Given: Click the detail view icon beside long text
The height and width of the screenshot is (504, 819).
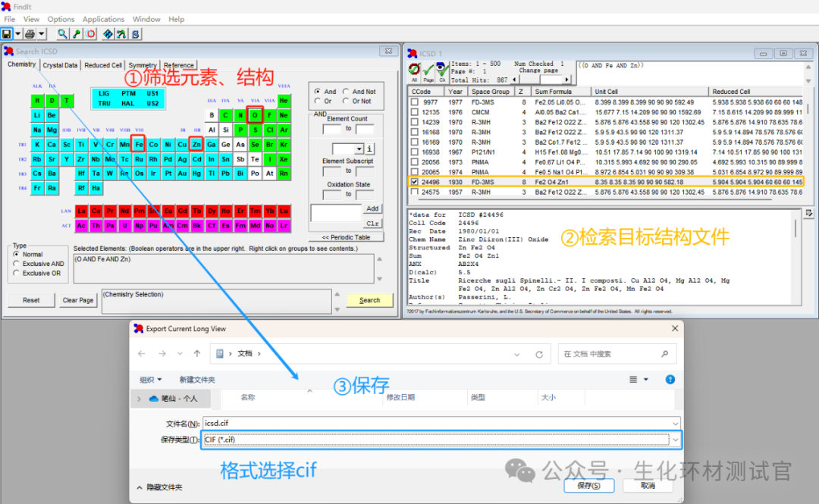Looking at the screenshot, I should point(808,213).
